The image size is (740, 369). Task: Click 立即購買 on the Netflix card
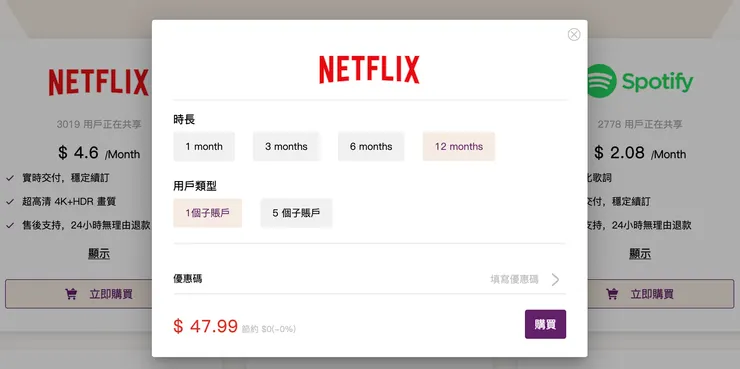pyautogui.click(x=78, y=294)
